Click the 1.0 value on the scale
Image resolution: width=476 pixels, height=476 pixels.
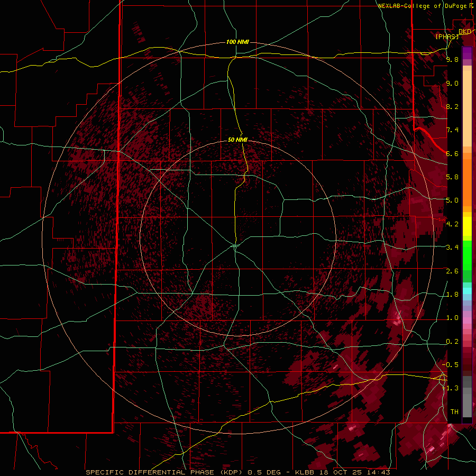pos(452,318)
